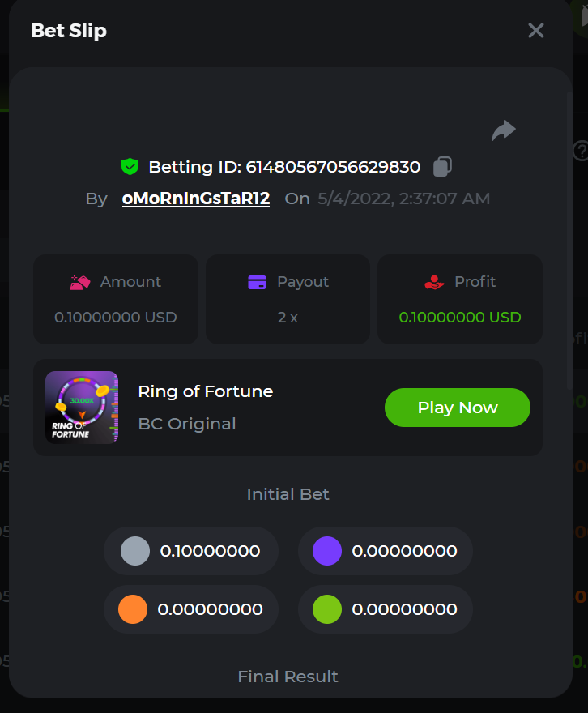Image resolution: width=588 pixels, height=713 pixels.
Task: Click the red Profit hand icon
Action: pyautogui.click(x=434, y=282)
